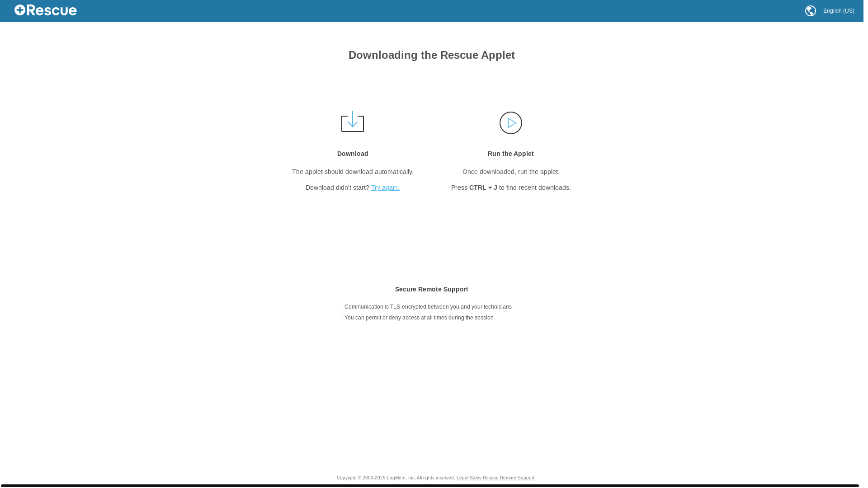Viewport: 868px width, 488px height.
Task: Click the Downloading the Rescue Applet heading
Action: [432, 55]
